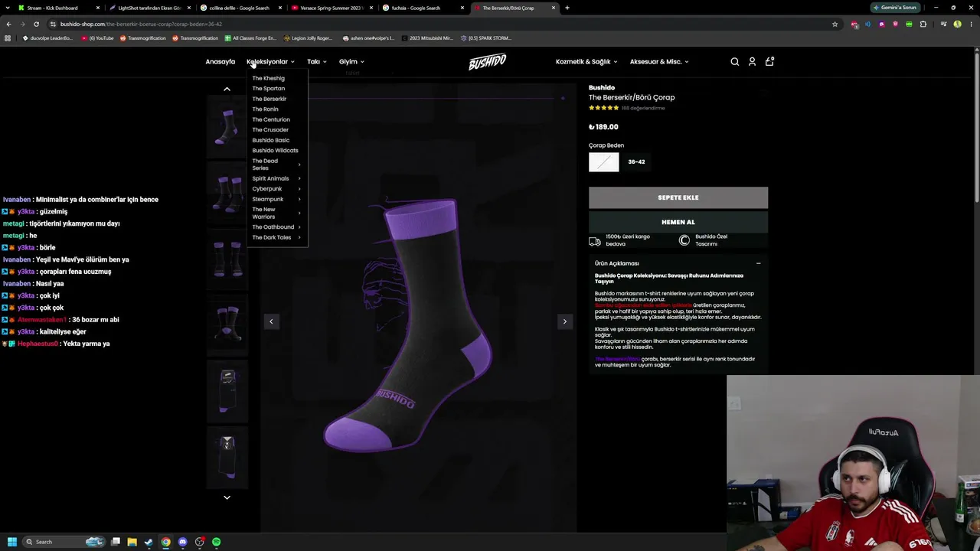The width and height of the screenshot is (980, 551).
Task: Expand the Koleksiyonlar menu
Action: [270, 61]
